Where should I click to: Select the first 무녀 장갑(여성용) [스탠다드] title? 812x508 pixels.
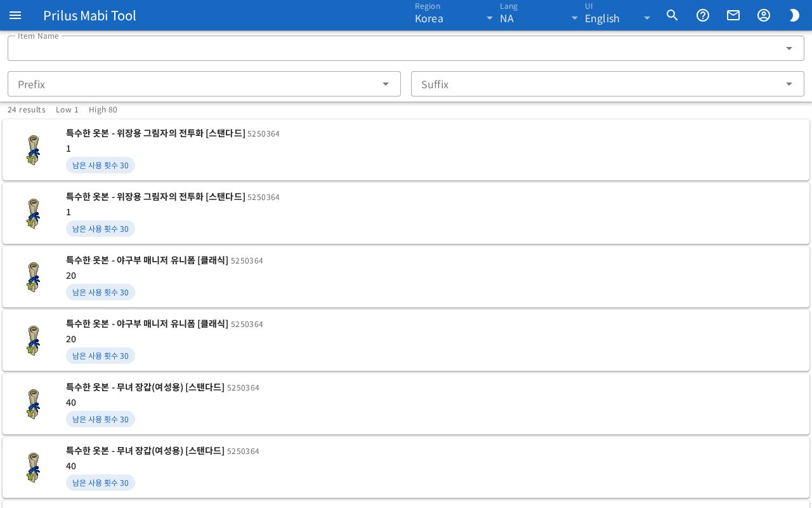point(145,387)
